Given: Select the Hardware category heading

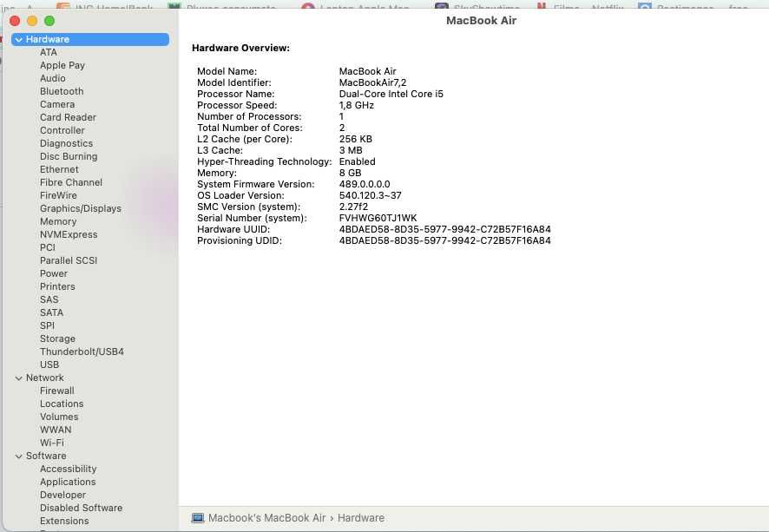Looking at the screenshot, I should click(90, 39).
